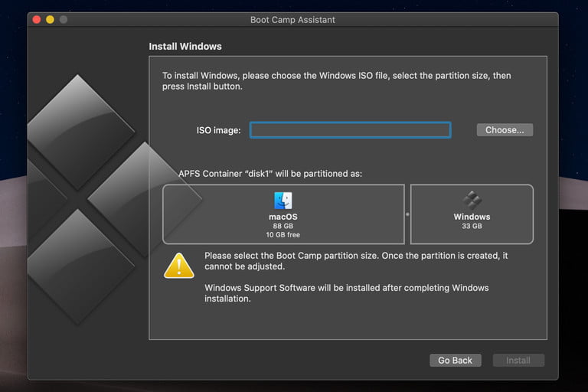Click the 'ISO image:' label
Screen dimensions: 588x392
point(219,130)
